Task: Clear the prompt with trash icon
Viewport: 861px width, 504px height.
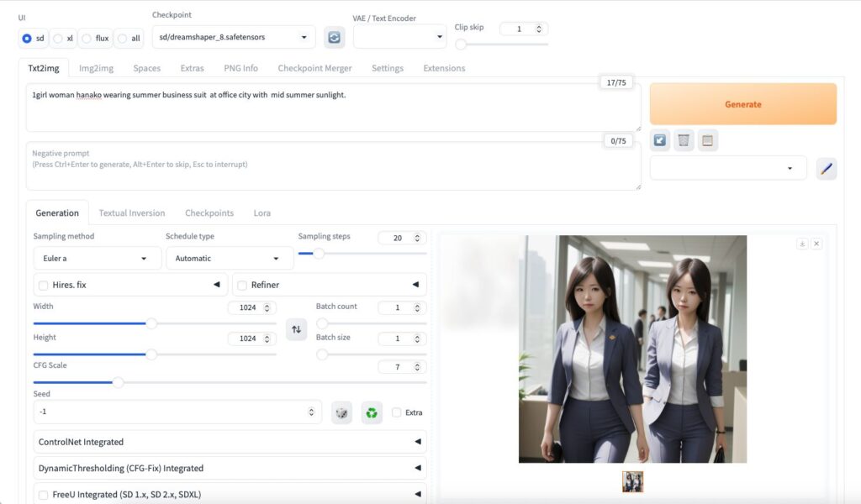Action: point(684,140)
